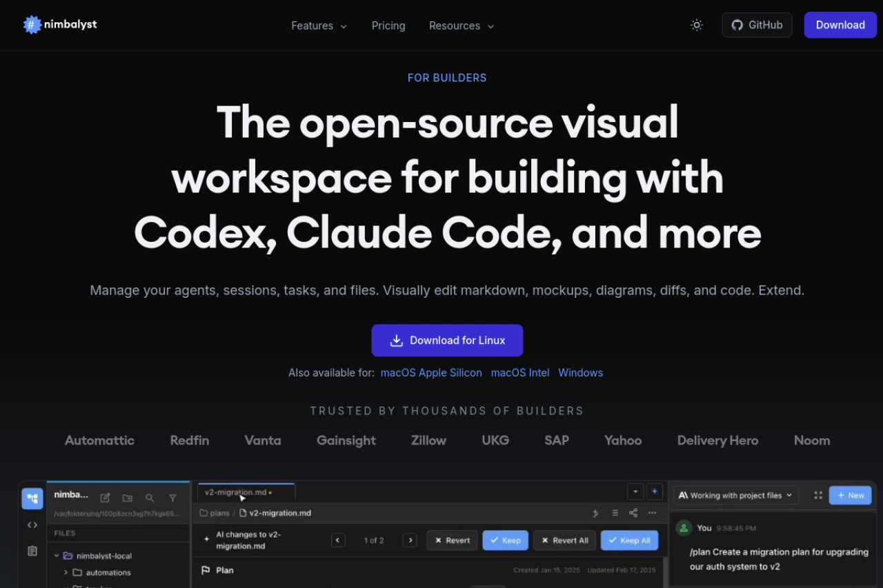Screen dimensions: 883x588
Task: Click the new file pencil icon
Action: [x=105, y=498]
